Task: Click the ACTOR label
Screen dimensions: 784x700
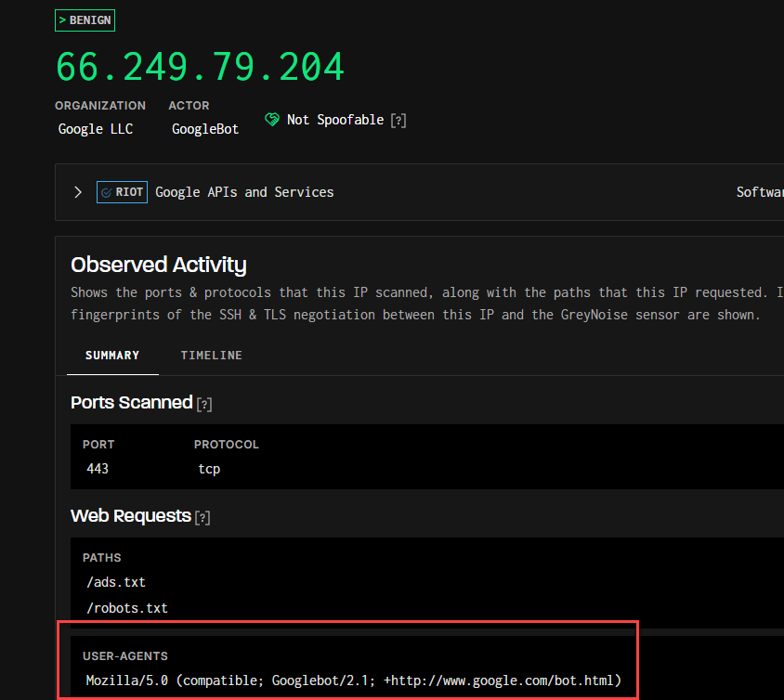Action: coord(189,106)
